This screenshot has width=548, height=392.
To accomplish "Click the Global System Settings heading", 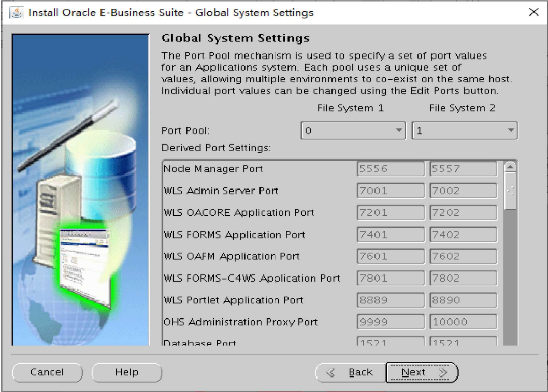I will click(236, 38).
